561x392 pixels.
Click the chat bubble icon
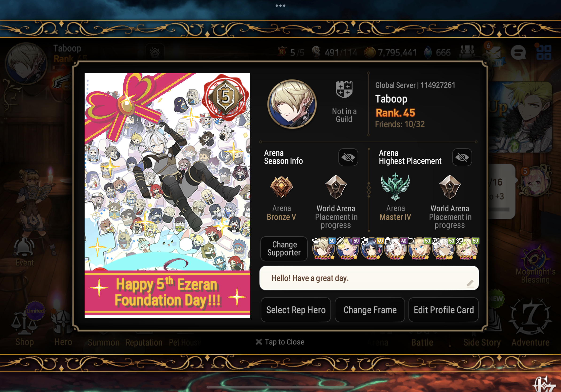pos(518,53)
